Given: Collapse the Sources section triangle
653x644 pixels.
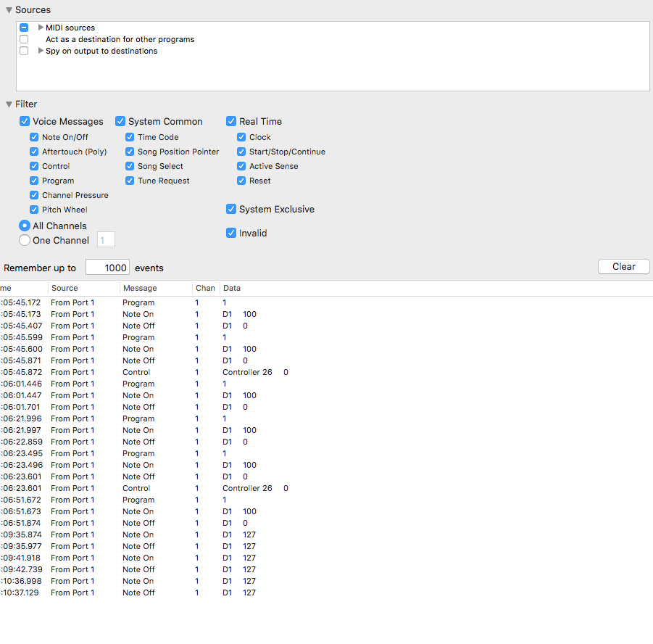Looking at the screenshot, I should (x=9, y=10).
